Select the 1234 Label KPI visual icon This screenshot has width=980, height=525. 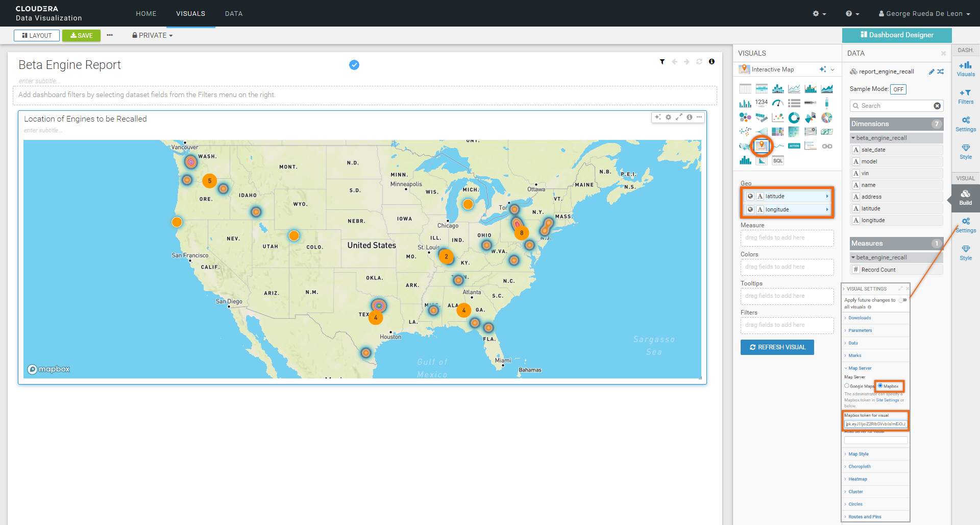pyautogui.click(x=762, y=103)
